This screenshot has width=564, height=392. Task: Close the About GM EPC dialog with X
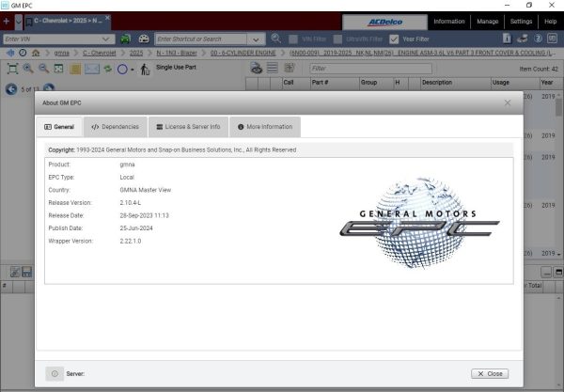[508, 102]
